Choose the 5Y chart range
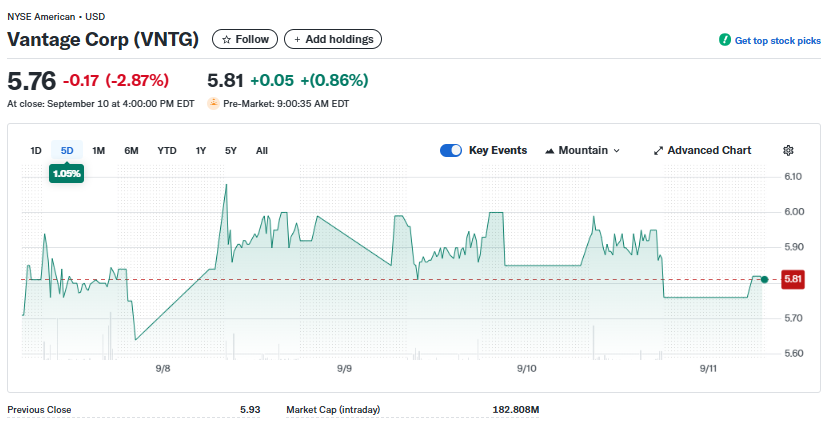828x422 pixels. pyautogui.click(x=231, y=151)
